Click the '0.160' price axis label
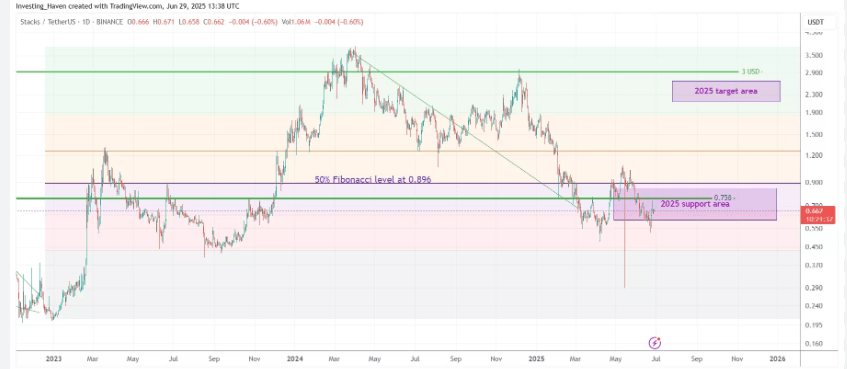 point(814,344)
